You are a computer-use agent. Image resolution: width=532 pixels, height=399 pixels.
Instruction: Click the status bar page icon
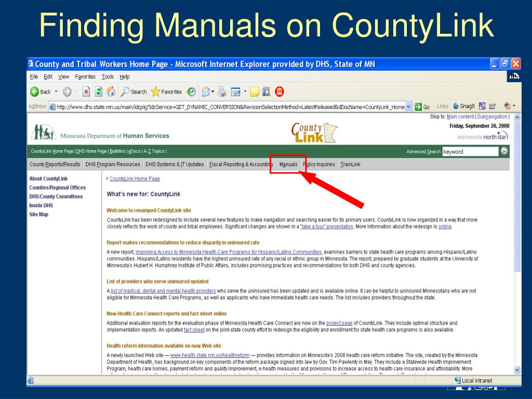(31, 380)
